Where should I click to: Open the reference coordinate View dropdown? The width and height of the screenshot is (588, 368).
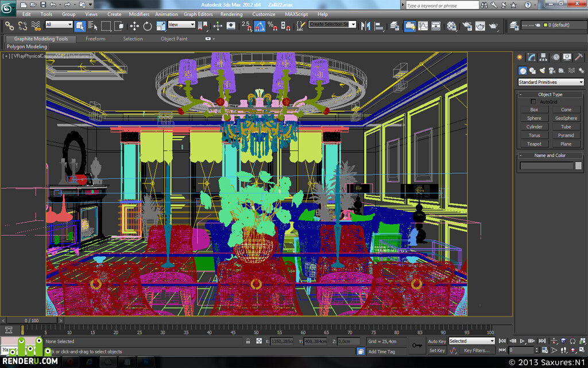(x=181, y=25)
